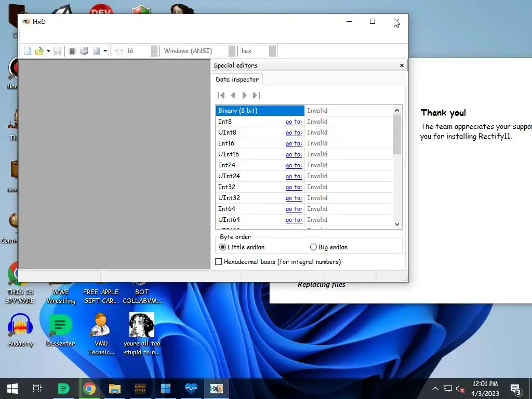Select the Binary (8 bit) row
Viewport: 532px width, 399px height.
260,111
